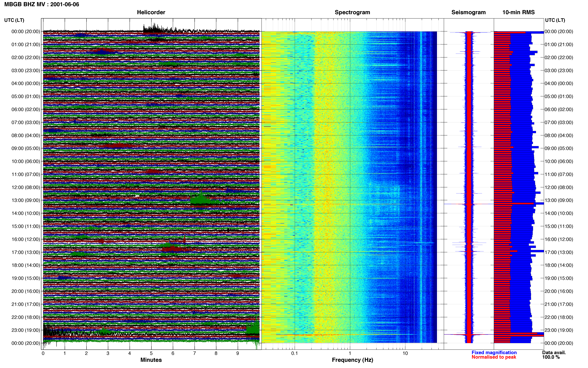Click '04:00 (00:00)' on the helicorder time axis
This screenshot has height=368, width=588.
(26, 83)
